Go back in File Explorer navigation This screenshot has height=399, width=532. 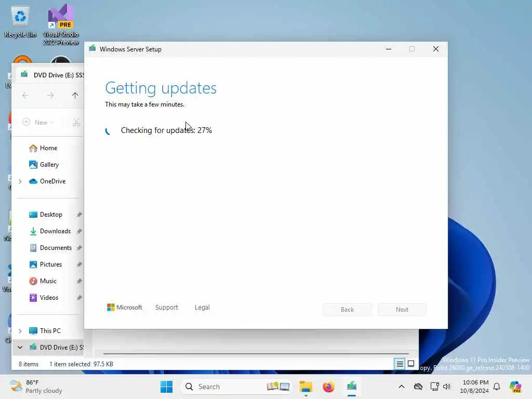[25, 96]
